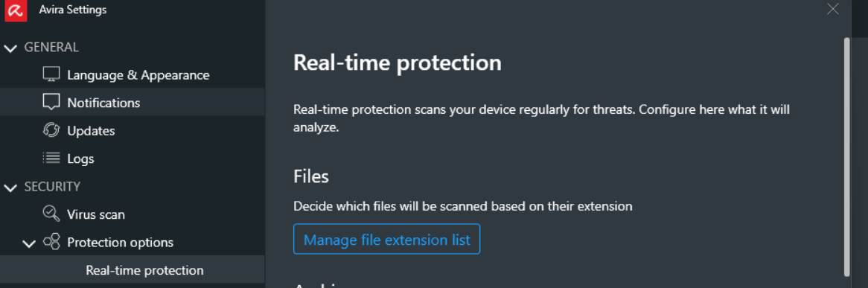The image size is (868, 288).
Task: Show the Logs settings page
Action: pyautogui.click(x=81, y=159)
